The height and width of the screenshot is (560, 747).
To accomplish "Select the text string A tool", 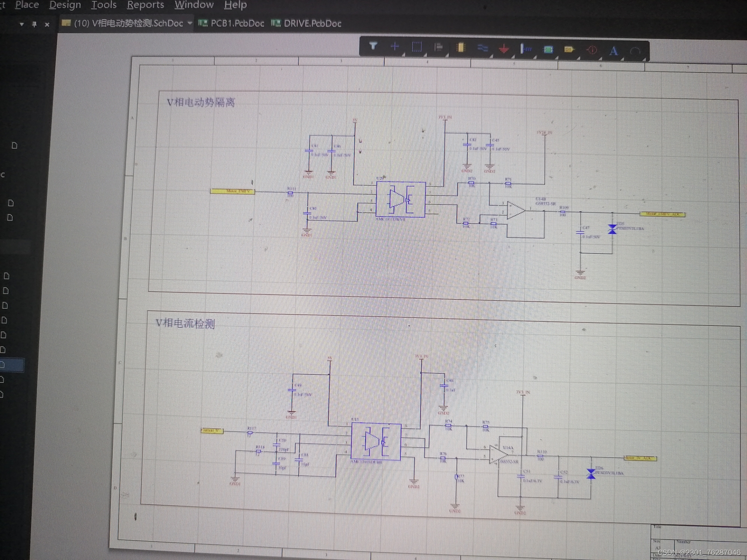I will (614, 51).
